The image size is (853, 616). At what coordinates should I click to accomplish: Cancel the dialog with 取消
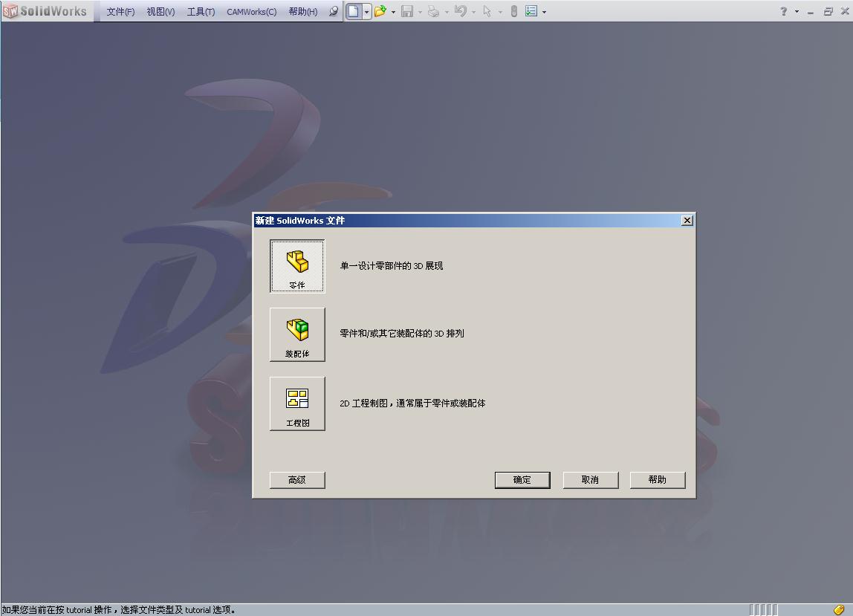590,480
